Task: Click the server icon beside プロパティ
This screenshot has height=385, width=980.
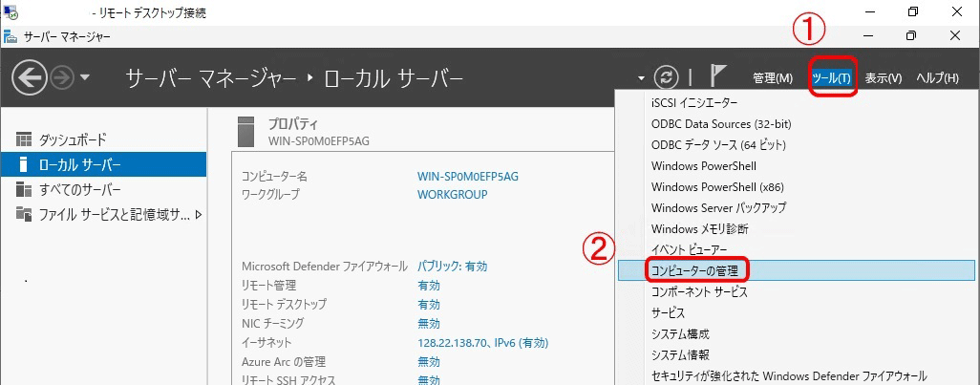Action: 247,131
